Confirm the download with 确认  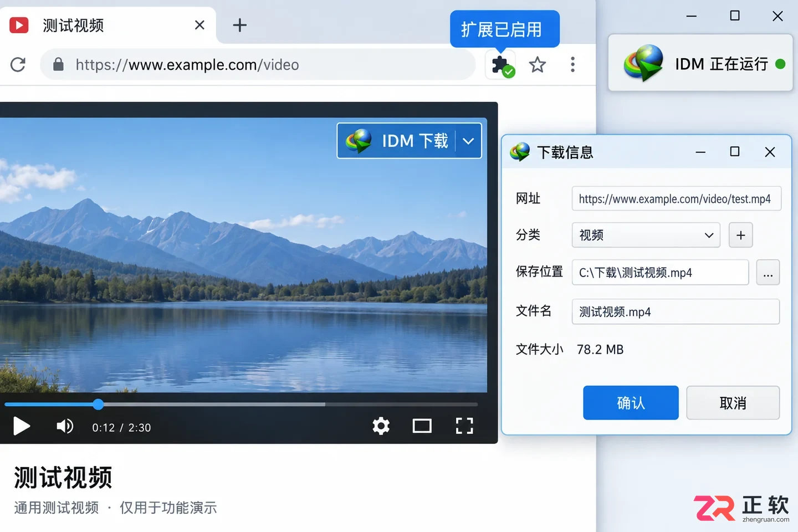pos(631,403)
